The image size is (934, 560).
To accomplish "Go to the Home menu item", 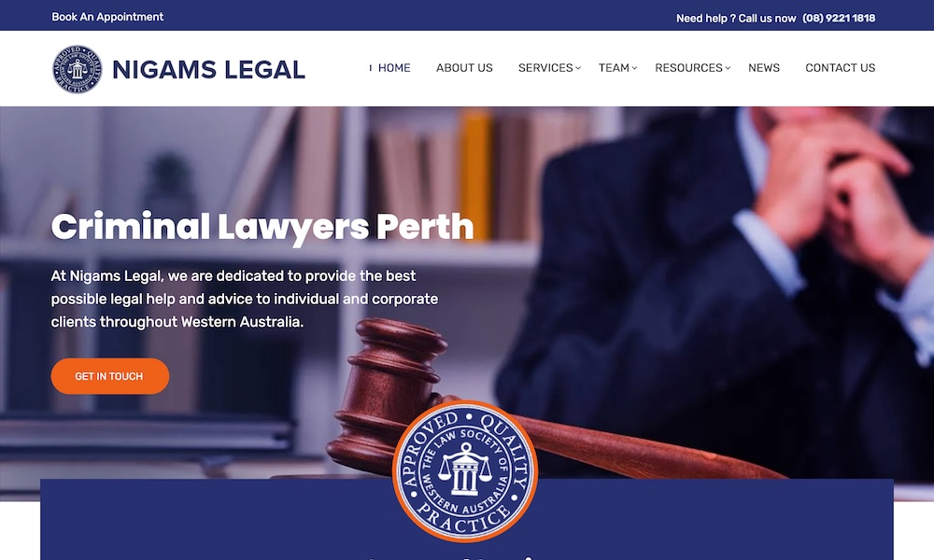I will click(x=394, y=68).
